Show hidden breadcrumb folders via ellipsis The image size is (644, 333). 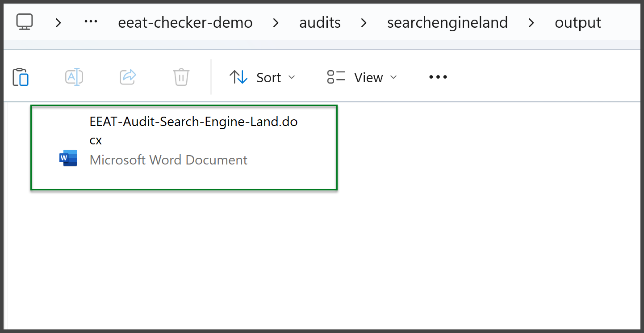coord(91,21)
